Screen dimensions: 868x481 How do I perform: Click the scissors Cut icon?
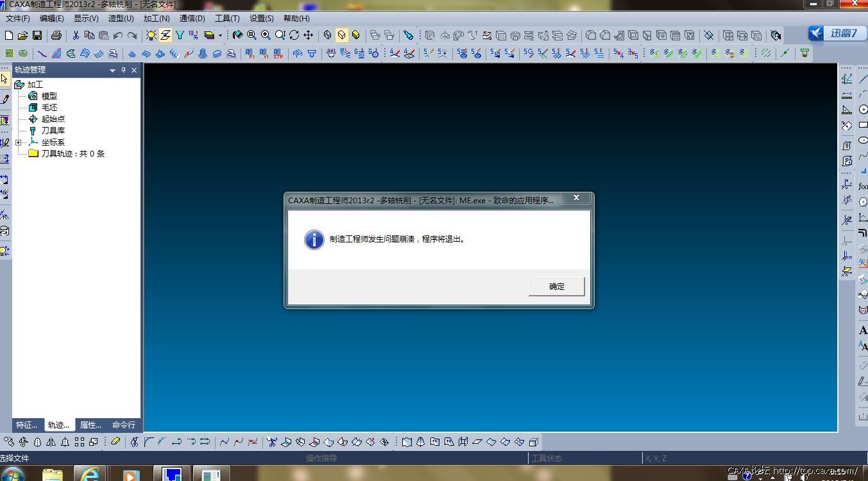click(x=76, y=35)
